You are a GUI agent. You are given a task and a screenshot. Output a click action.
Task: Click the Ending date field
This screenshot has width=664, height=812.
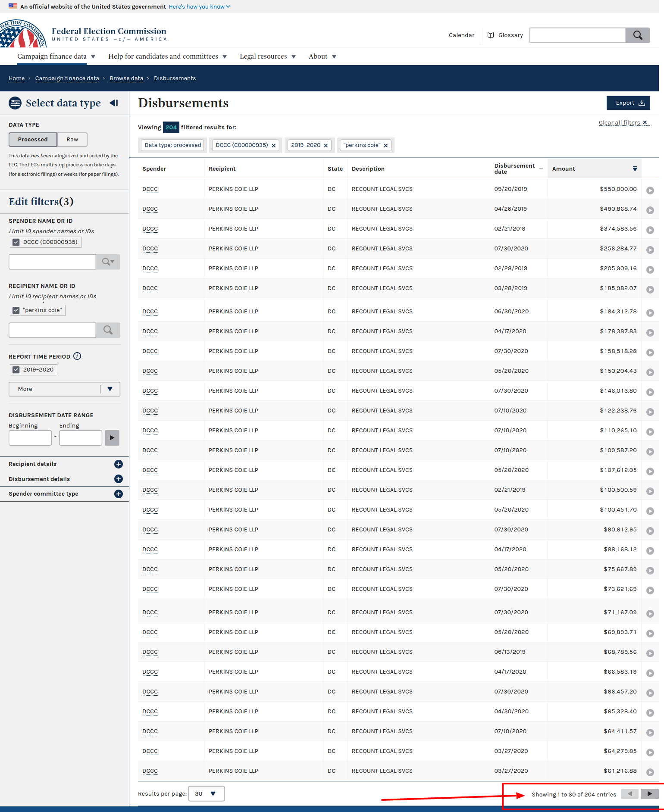(81, 438)
